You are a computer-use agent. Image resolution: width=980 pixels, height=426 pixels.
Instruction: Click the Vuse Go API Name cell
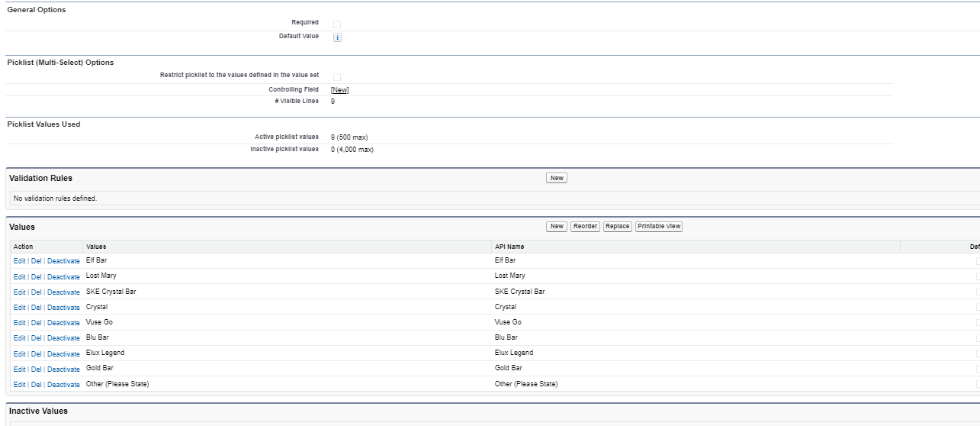tap(508, 322)
